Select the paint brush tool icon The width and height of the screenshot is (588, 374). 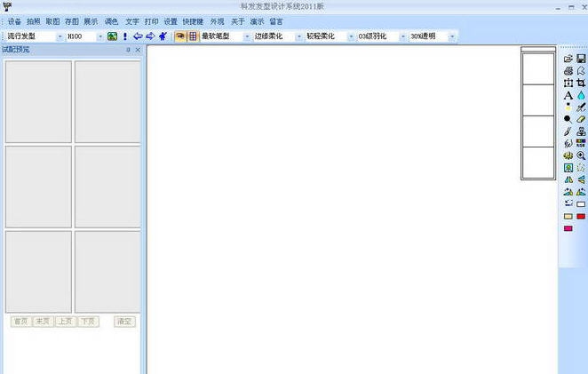tap(568, 131)
